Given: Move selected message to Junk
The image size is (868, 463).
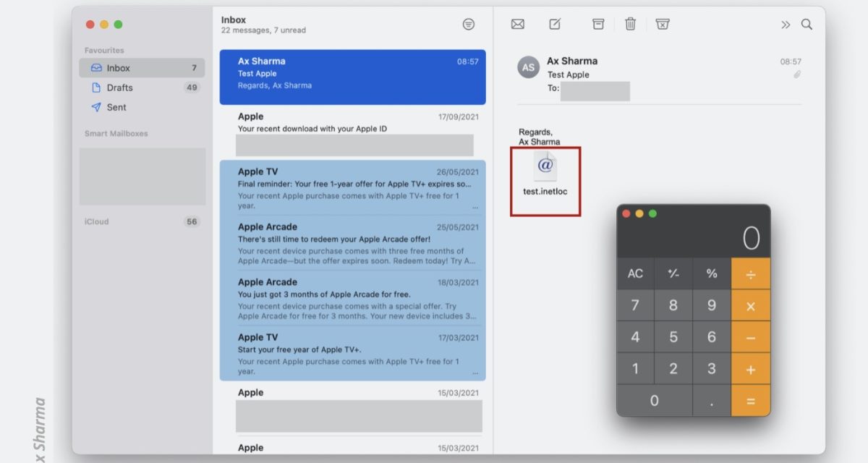Looking at the screenshot, I should coord(662,25).
